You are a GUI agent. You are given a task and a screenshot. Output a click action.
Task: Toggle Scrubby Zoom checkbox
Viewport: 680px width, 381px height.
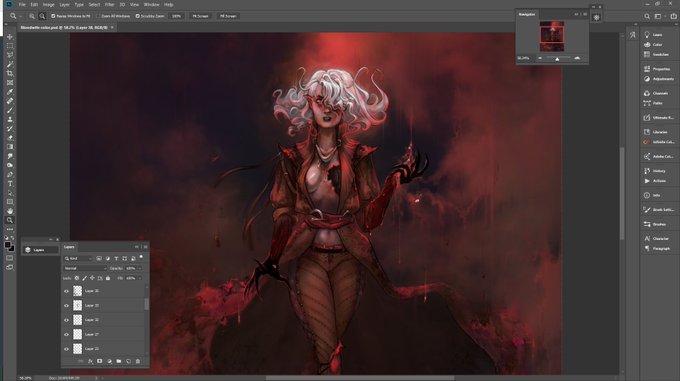137,16
